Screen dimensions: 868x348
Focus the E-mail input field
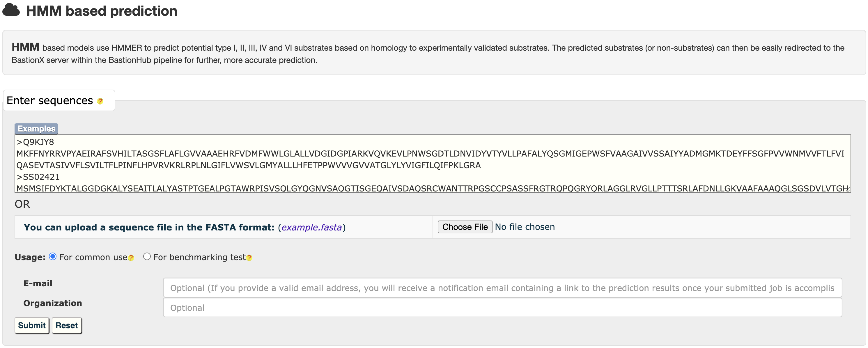(502, 288)
